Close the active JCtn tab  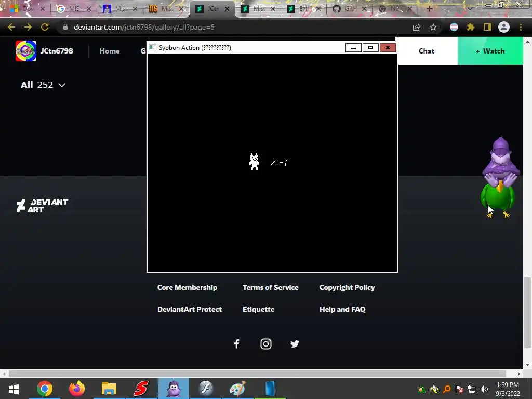[227, 9]
